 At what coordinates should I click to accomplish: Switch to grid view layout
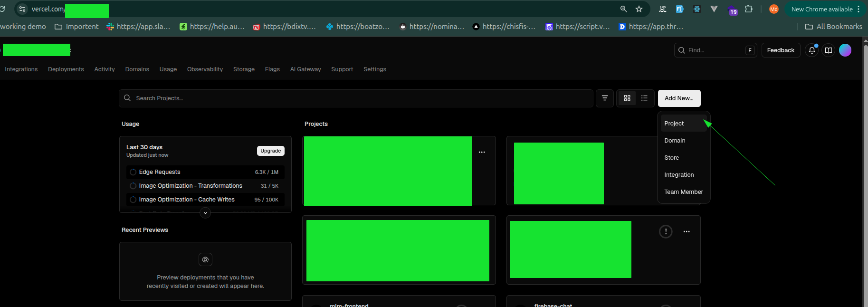click(x=627, y=98)
